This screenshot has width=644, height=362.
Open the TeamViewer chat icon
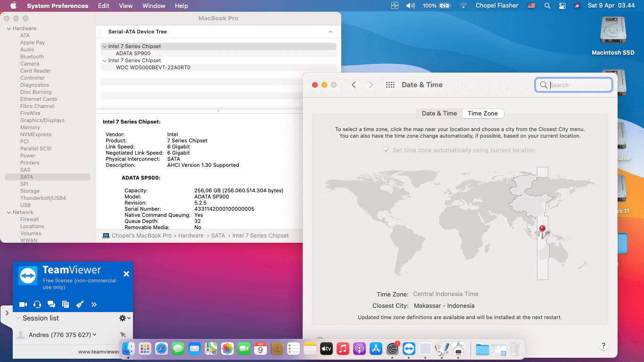pos(51,304)
